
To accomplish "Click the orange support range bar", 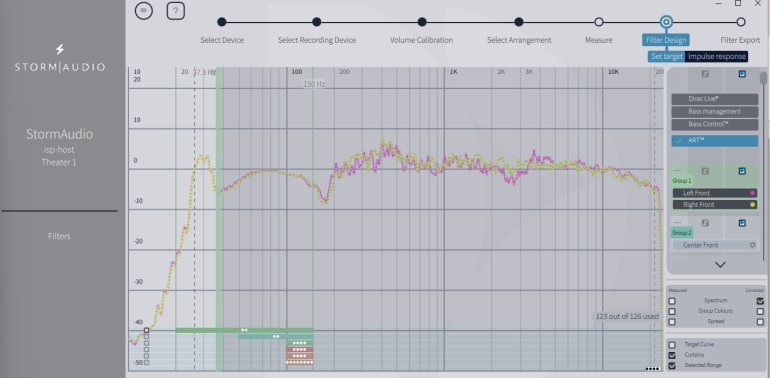I will [x=300, y=356].
